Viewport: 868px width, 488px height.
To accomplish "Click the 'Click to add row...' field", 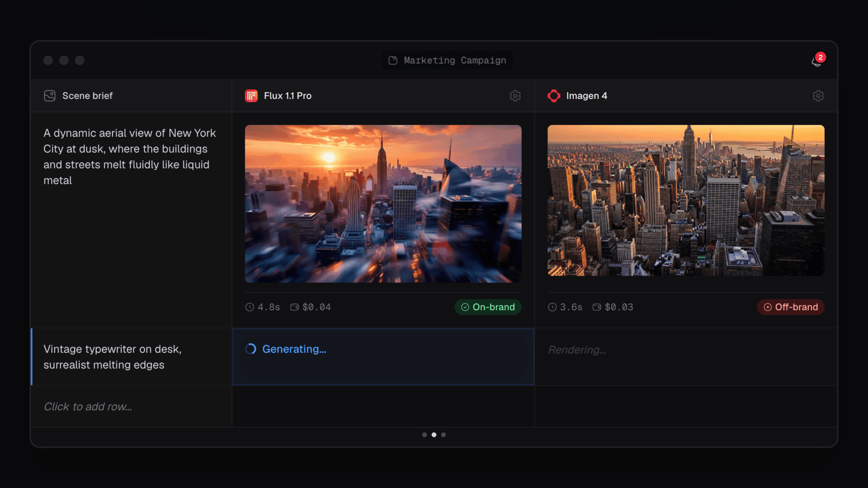I will point(131,406).
